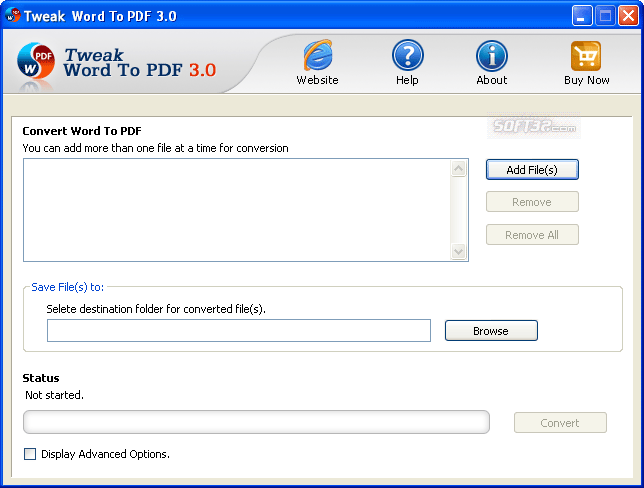Click the 'Buy Now' label text
This screenshot has width=644, height=488.
pos(586,80)
